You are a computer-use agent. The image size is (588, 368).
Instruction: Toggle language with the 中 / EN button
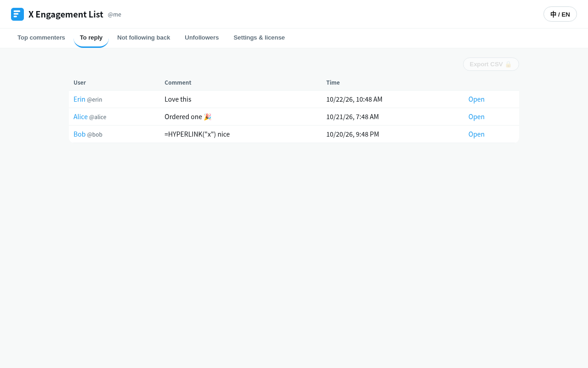point(560,14)
